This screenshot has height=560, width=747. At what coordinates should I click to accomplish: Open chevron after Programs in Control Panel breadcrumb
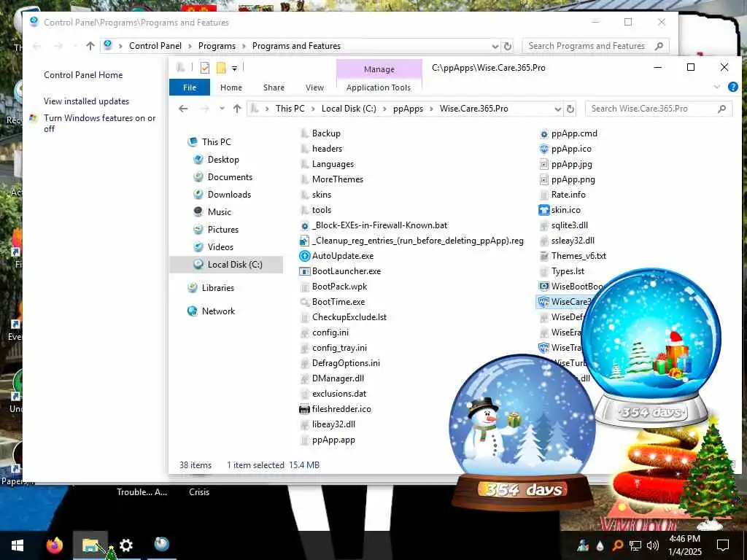pos(244,46)
